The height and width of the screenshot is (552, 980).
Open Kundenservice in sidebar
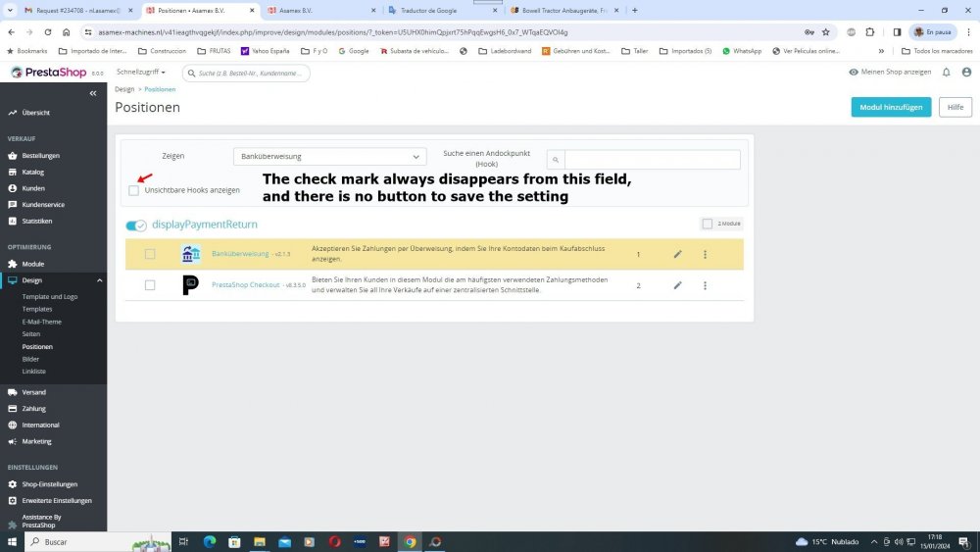coord(42,204)
